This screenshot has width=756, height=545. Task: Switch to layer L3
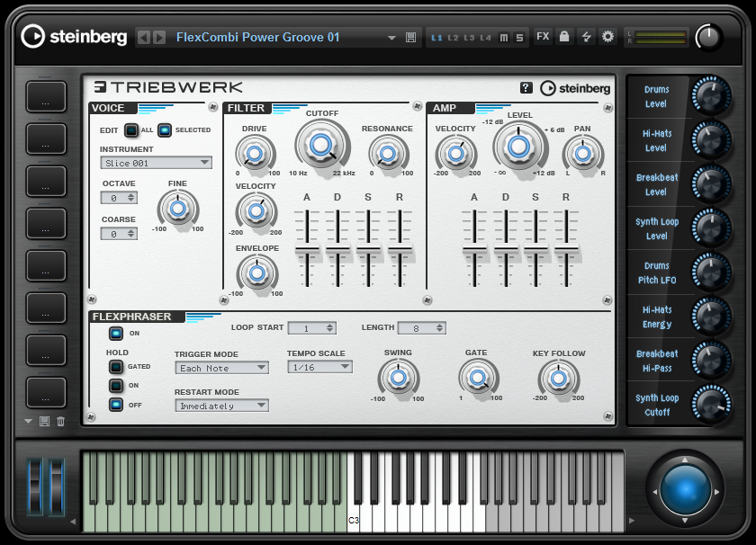[469, 38]
